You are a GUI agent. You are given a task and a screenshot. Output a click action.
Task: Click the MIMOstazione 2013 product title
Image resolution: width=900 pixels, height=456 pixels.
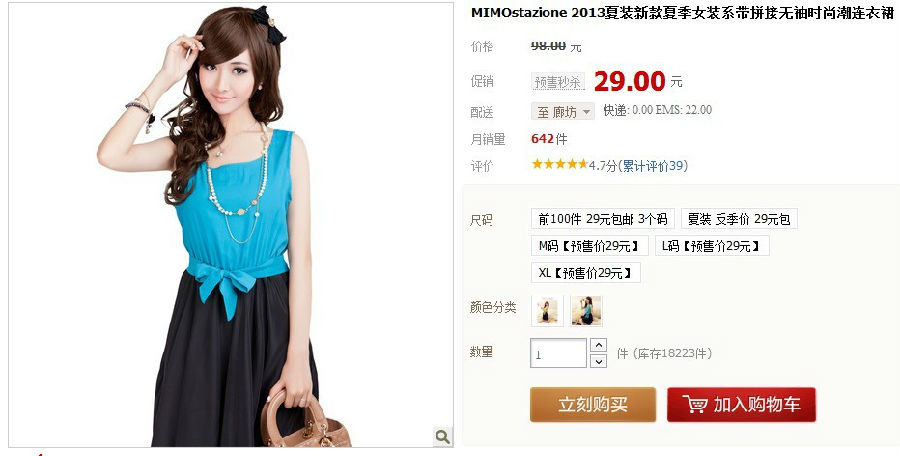(x=682, y=13)
